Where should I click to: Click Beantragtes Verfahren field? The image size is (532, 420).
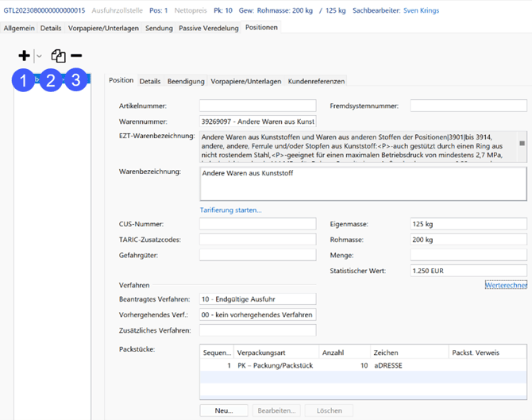258,299
